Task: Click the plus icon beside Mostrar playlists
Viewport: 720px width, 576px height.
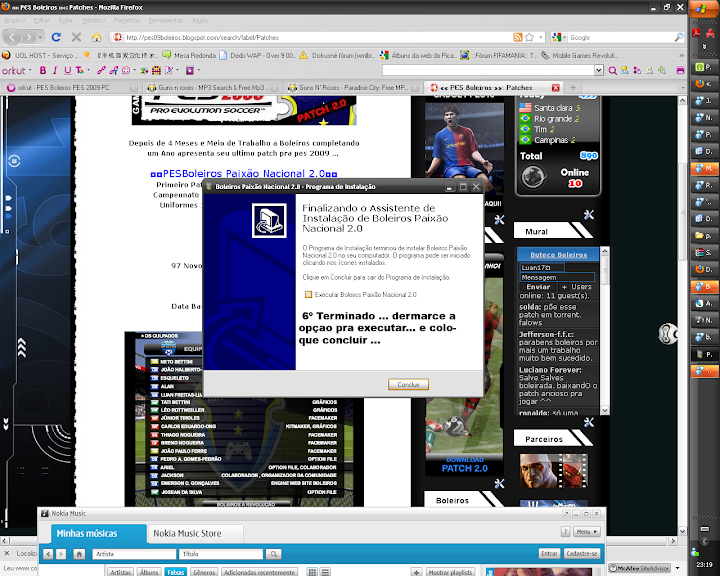Action: click(x=416, y=572)
